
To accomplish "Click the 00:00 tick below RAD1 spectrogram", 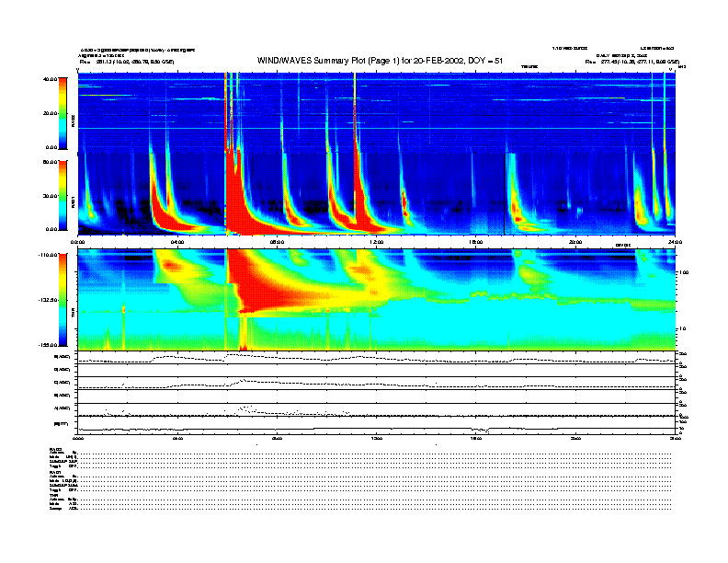I will 77,242.
